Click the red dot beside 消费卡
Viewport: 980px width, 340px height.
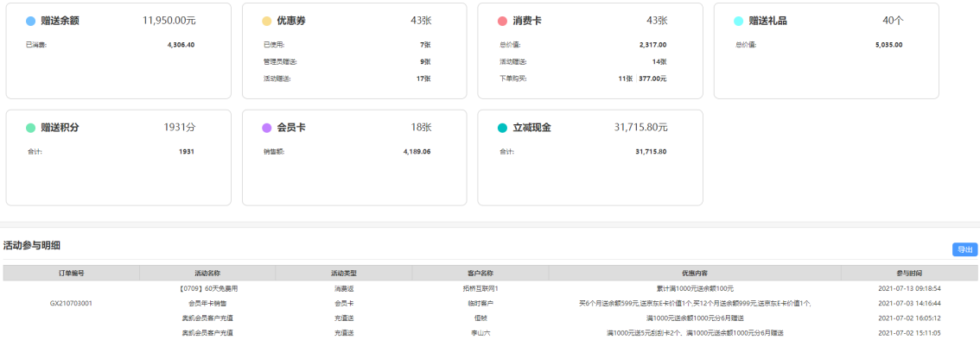[x=502, y=22]
